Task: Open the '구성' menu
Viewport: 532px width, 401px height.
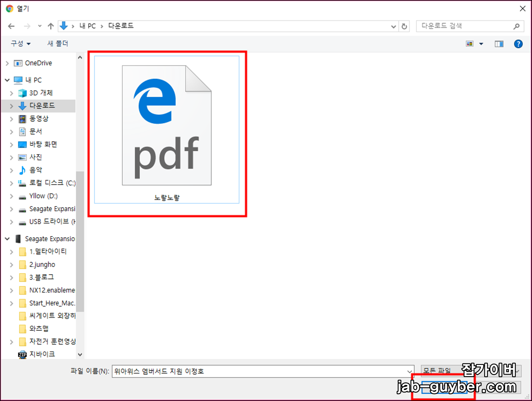Action: (x=21, y=44)
